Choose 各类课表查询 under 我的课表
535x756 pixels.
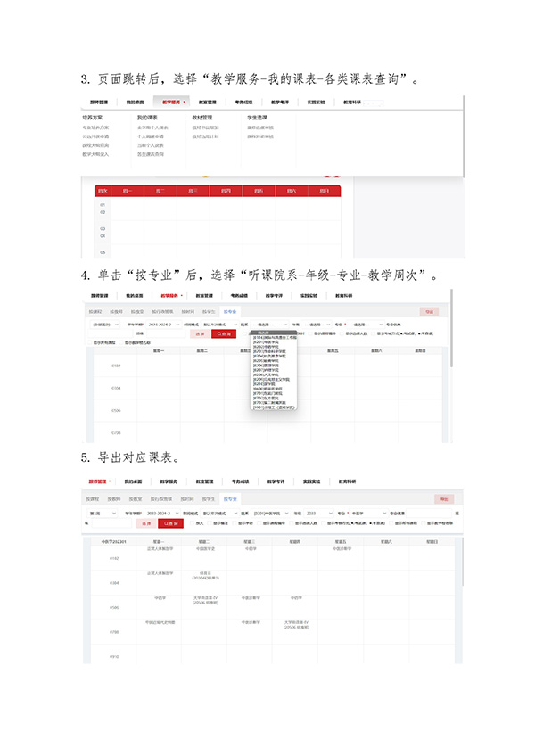coord(151,154)
